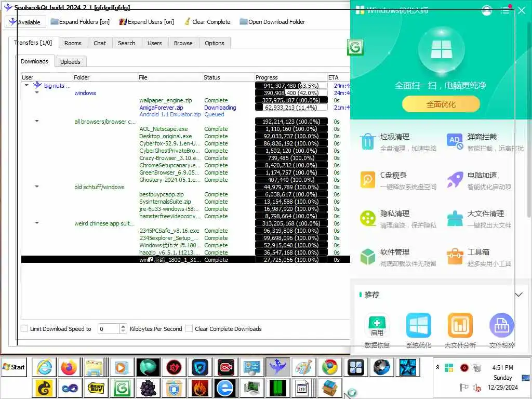Click the download speed limit field
The height and width of the screenshot is (399, 532).
pyautogui.click(x=109, y=328)
